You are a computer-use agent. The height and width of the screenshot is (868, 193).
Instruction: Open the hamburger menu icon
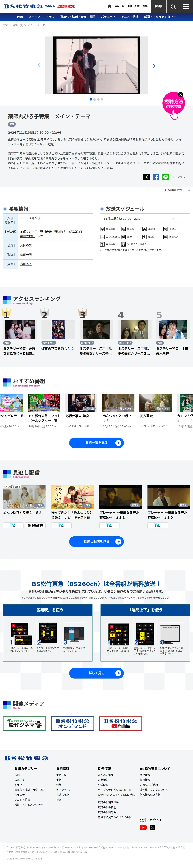(186, 6)
